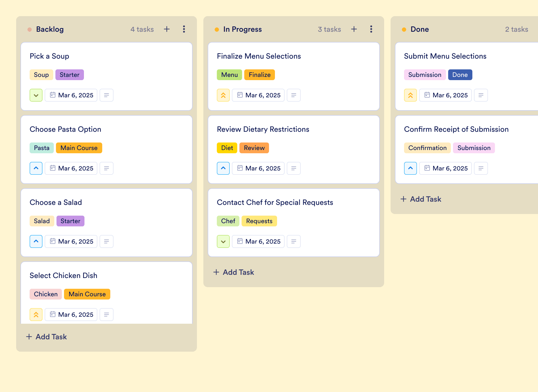The height and width of the screenshot is (392, 538).
Task: Open description icon on Confirm Receipt of Submission card
Action: click(x=481, y=168)
